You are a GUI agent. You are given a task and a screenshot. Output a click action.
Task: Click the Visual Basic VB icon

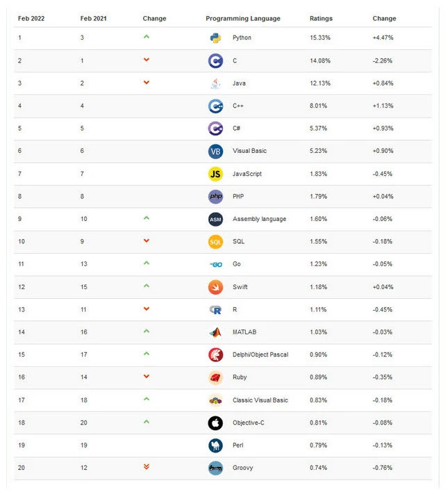[215, 152]
